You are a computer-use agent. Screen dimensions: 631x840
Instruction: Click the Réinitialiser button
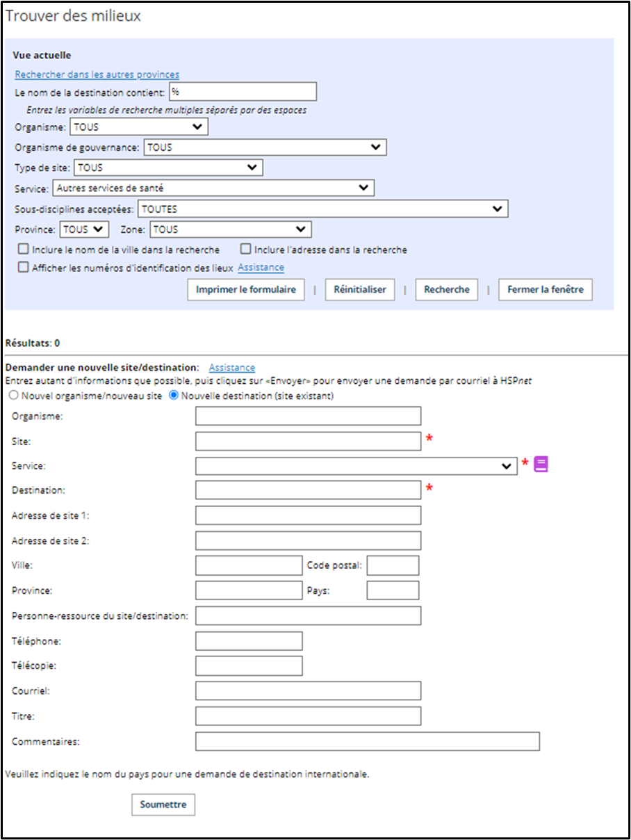[360, 290]
